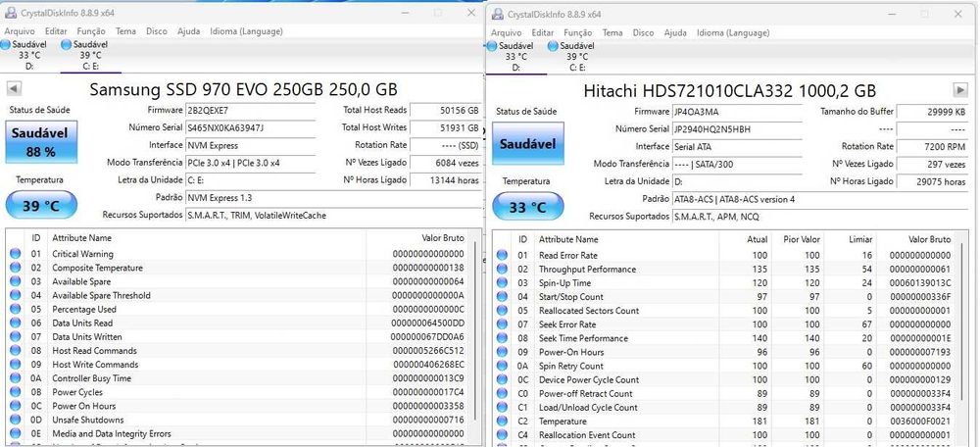Viewport: 980px width, 447px height.
Task: Click CrystalDiskInfo app icon in left title bar
Action: pos(11,13)
